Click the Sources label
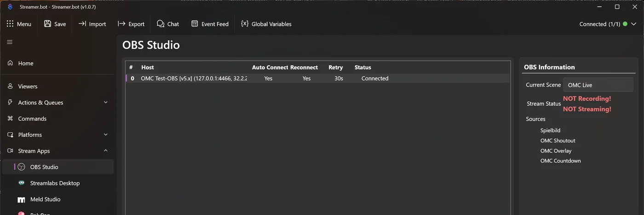This screenshot has width=644, height=215. pos(536,119)
